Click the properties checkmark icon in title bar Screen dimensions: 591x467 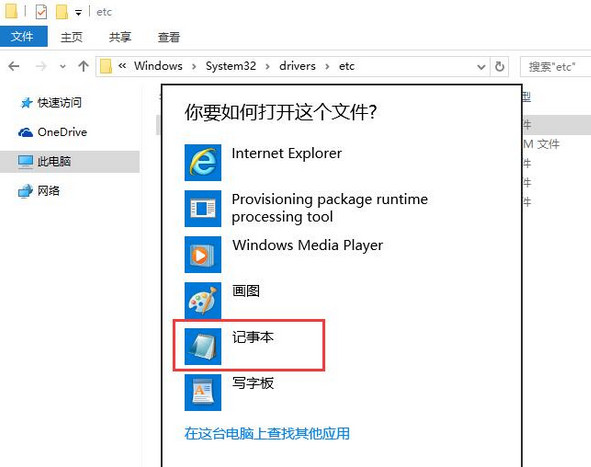tap(41, 12)
